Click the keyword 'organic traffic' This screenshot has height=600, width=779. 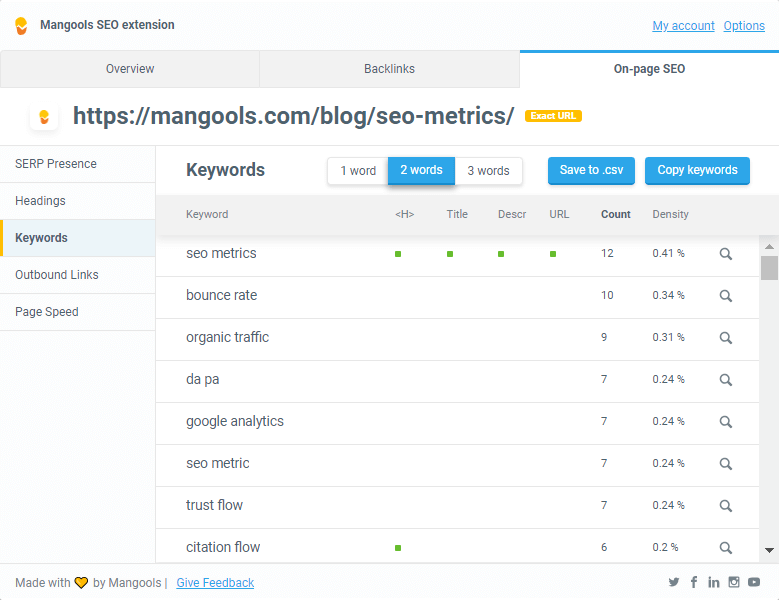[x=228, y=337]
